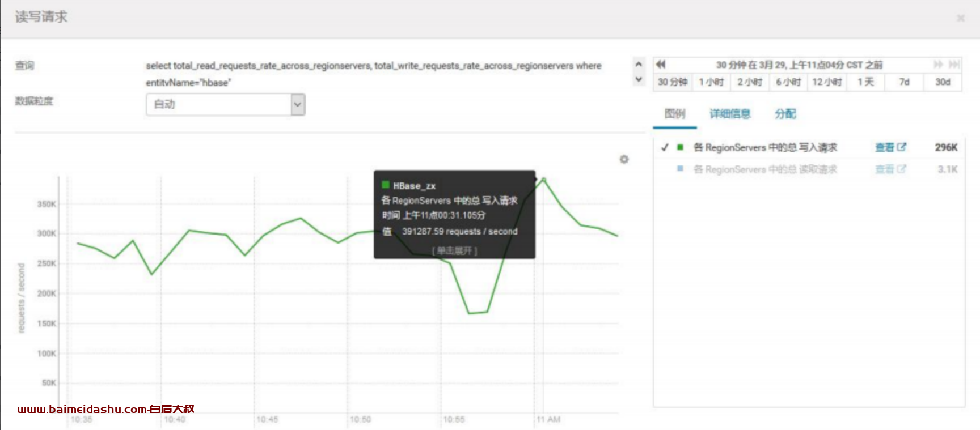Click the 查询 label
Image resolution: width=980 pixels, height=430 pixels.
(24, 65)
